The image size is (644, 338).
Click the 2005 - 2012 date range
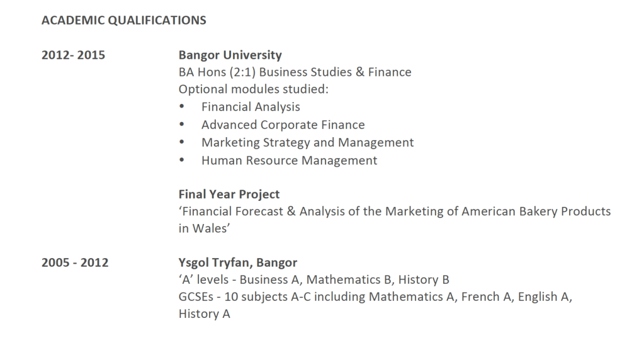(x=74, y=262)
